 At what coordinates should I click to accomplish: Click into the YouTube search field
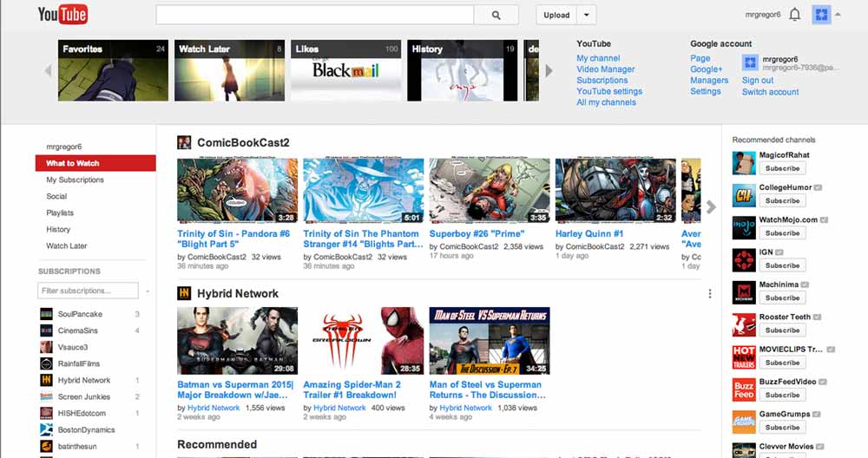point(314,15)
